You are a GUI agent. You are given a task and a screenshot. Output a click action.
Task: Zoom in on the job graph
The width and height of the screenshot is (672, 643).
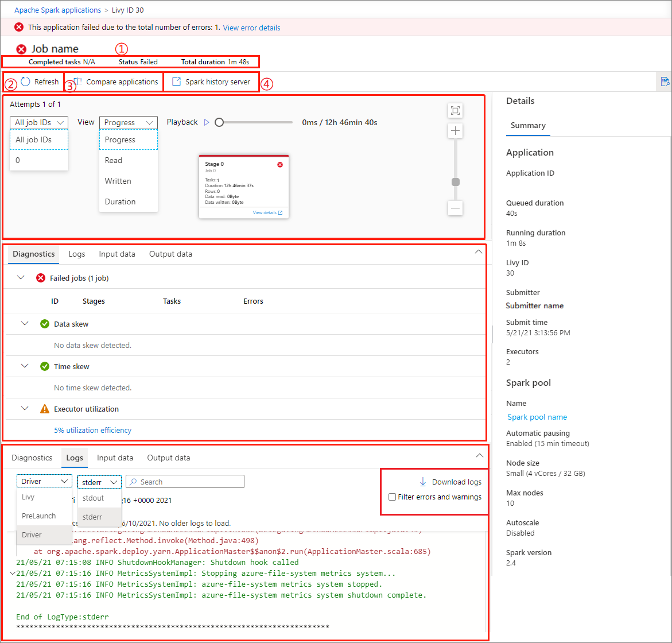tap(455, 130)
